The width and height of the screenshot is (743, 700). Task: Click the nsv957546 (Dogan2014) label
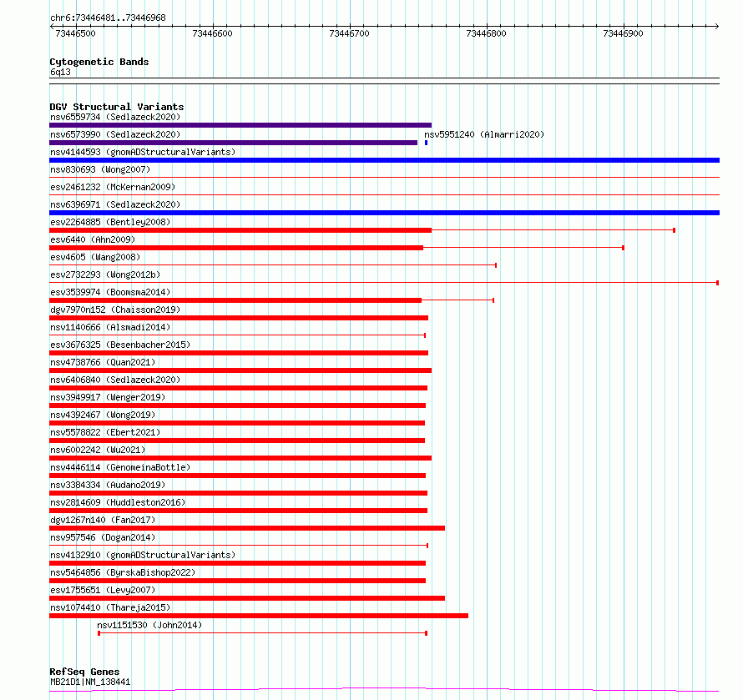103,537
